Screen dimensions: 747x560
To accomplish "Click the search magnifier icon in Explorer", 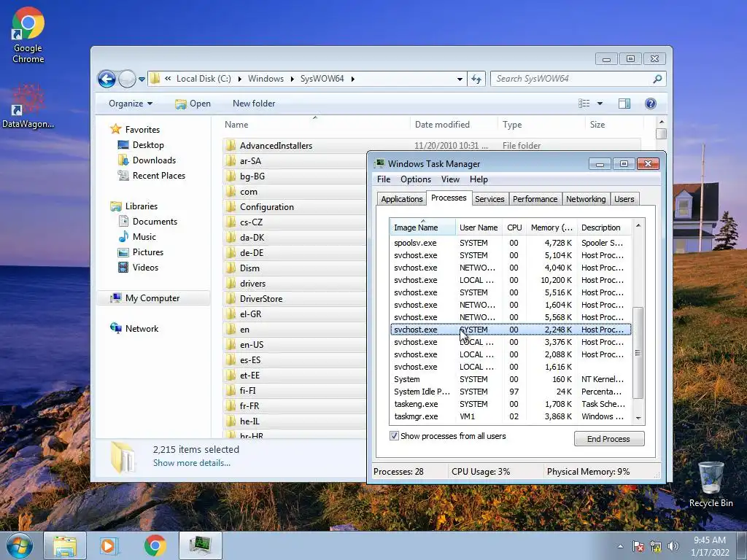I will (657, 79).
